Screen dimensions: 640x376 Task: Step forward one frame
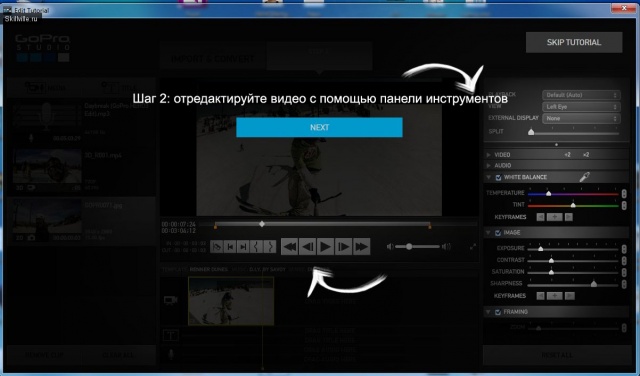[x=343, y=247]
